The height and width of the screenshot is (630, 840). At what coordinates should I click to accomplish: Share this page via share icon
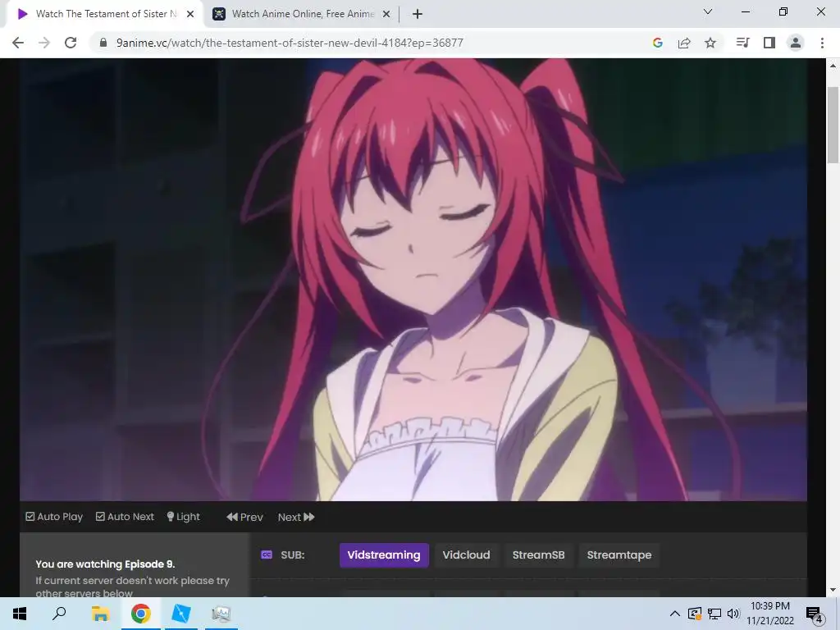coord(684,43)
